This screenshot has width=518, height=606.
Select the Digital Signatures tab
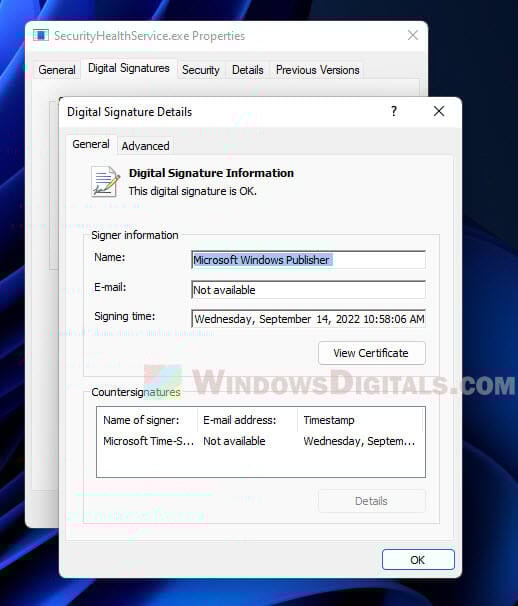tap(129, 68)
